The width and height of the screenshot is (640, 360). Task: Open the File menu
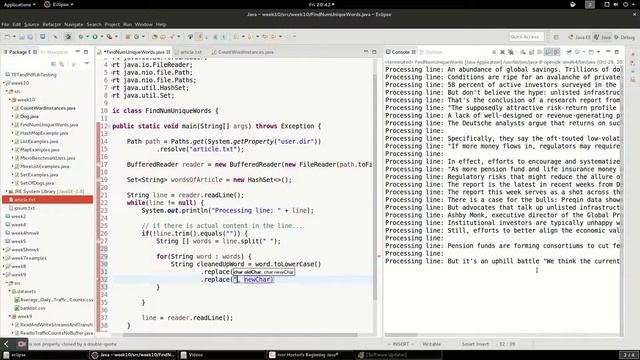[x=5, y=24]
